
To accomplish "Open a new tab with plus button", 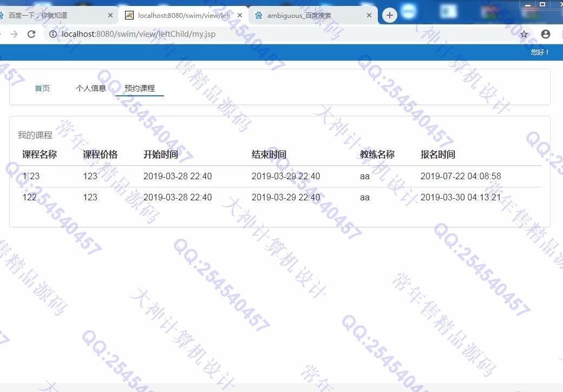I will [x=390, y=15].
